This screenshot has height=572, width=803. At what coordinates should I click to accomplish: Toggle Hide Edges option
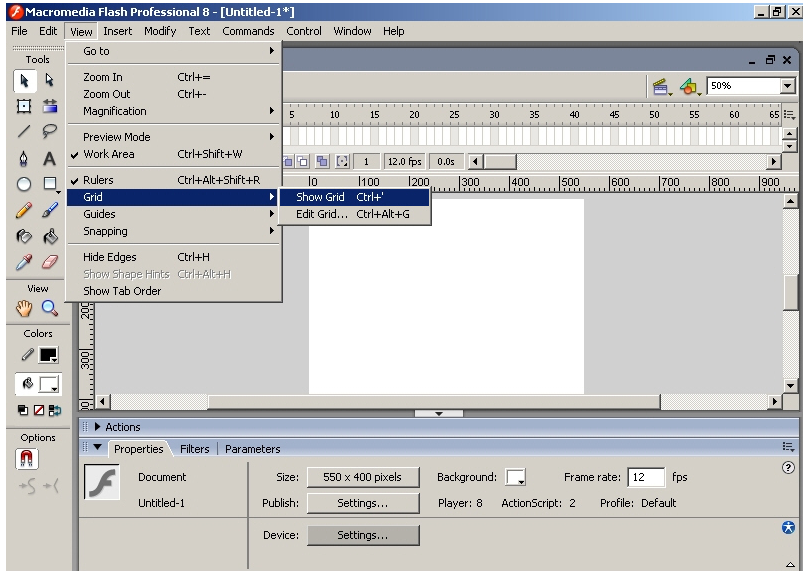click(x=174, y=257)
